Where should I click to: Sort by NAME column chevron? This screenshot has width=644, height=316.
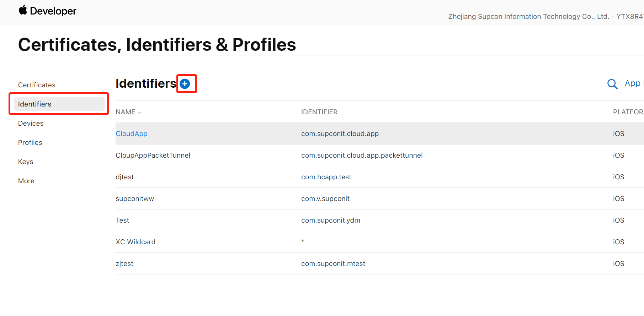(140, 113)
